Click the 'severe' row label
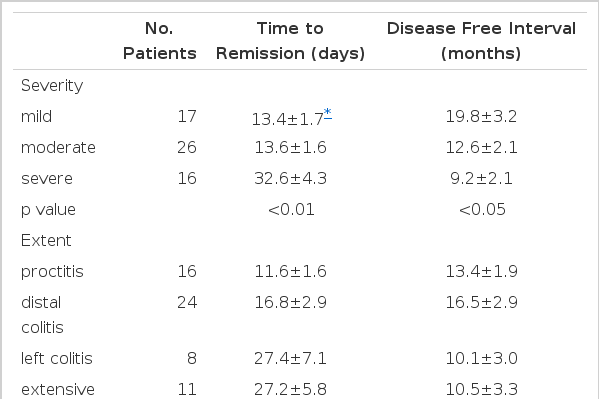The width and height of the screenshot is (599, 399). click(x=47, y=178)
